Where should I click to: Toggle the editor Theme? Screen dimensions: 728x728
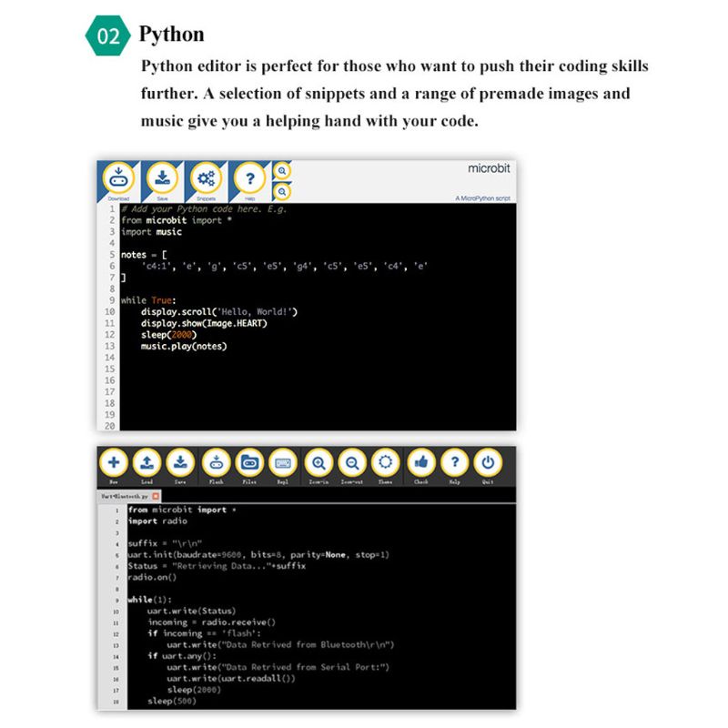point(386,463)
